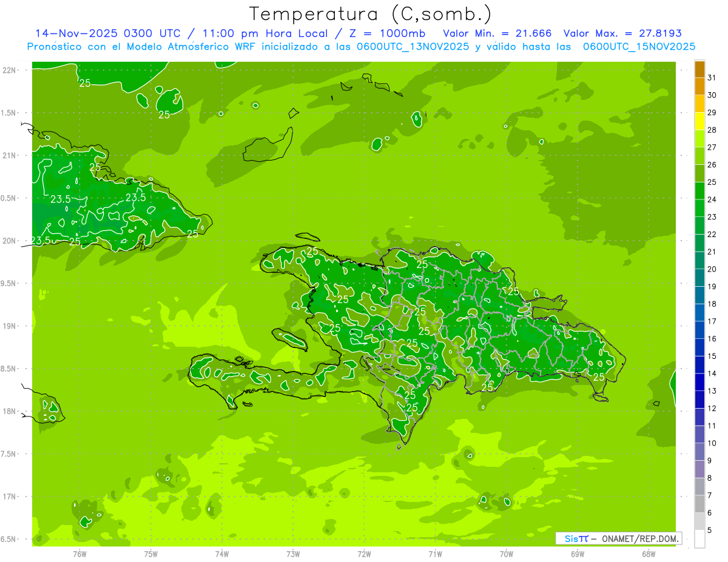The width and height of the screenshot is (728, 562).
Task: Click the "22N" latitude axis label
Action: (x=10, y=70)
